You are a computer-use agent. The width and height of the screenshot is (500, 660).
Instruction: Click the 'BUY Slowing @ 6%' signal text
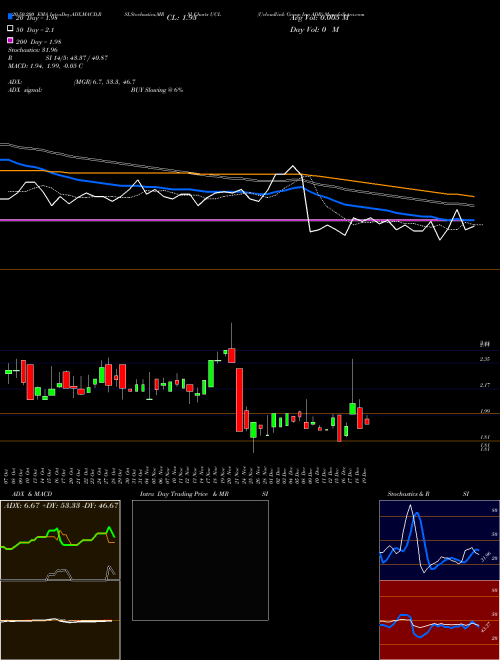point(157,90)
